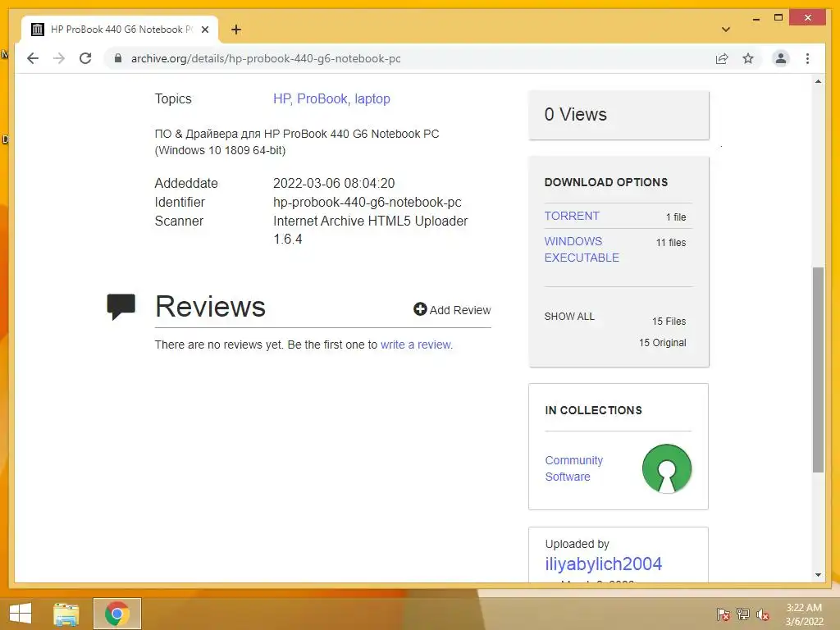Click the '15 Original' count text
Image resolution: width=840 pixels, height=630 pixels.
point(662,343)
